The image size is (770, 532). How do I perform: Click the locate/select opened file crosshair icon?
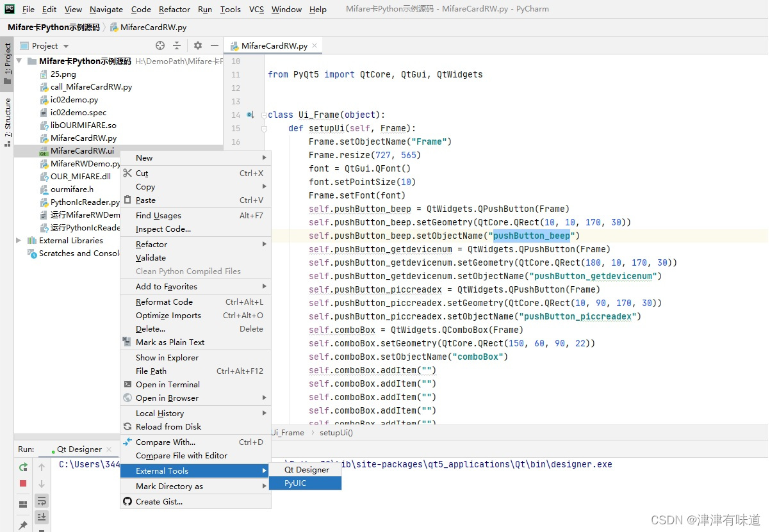(x=160, y=45)
